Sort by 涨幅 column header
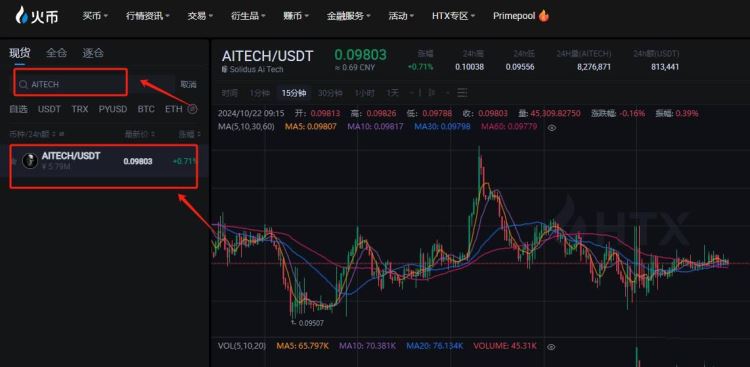The height and width of the screenshot is (367, 750). click(189, 134)
